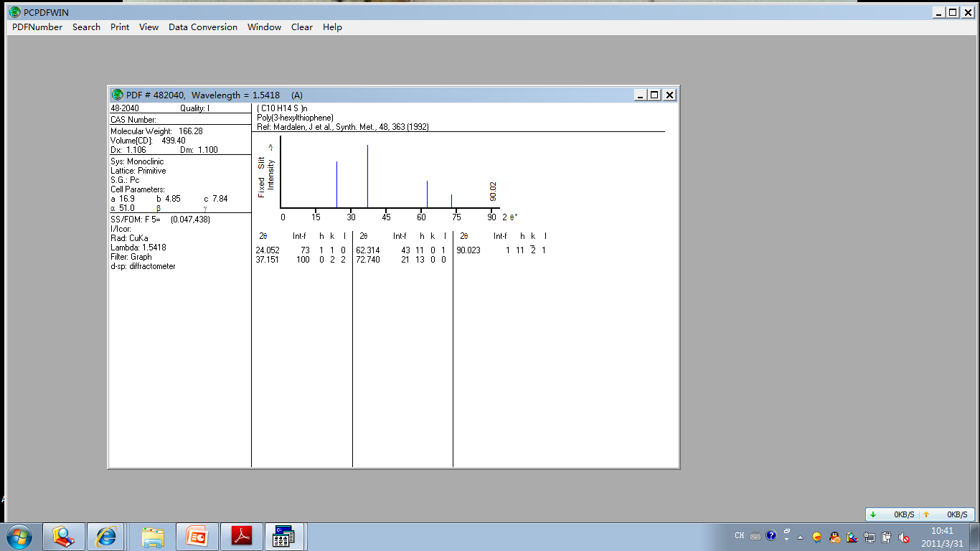This screenshot has width=980, height=551.
Task: Open the QQ penguin tray icon
Action: [x=834, y=537]
